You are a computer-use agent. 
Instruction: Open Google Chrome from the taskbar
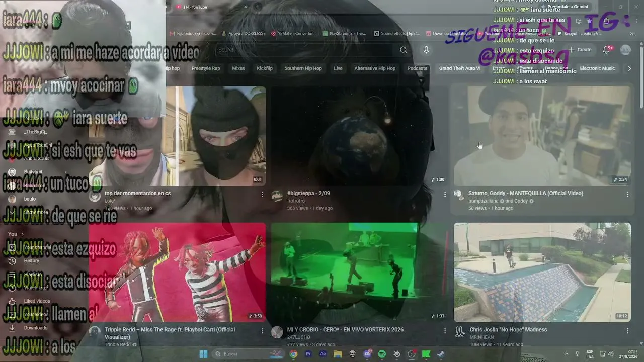click(x=293, y=354)
